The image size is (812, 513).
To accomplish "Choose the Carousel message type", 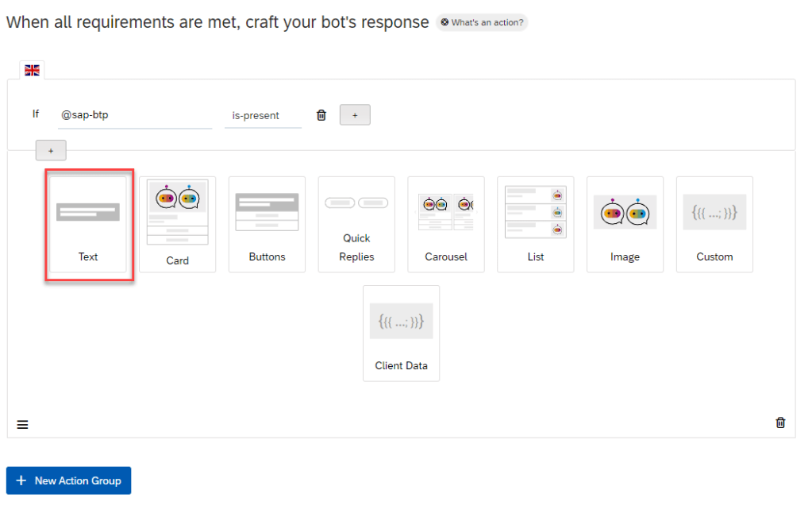I will click(x=446, y=225).
